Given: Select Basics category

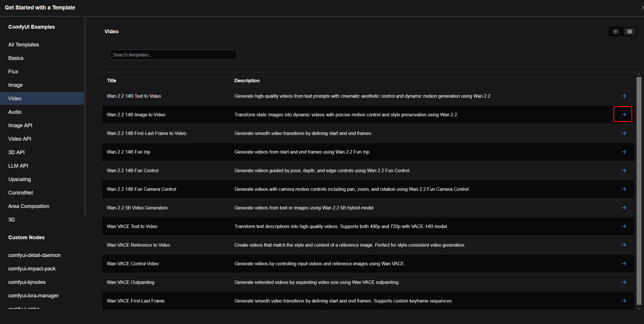Looking at the screenshot, I should point(42,58).
